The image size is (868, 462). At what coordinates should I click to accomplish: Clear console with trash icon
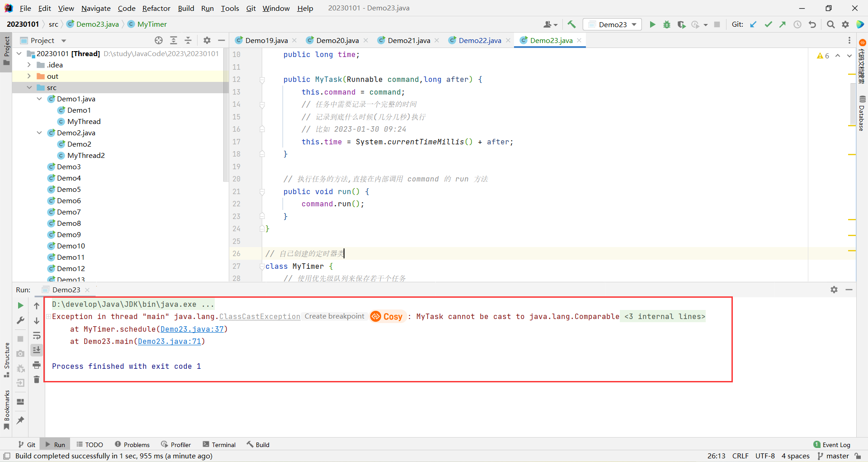(x=37, y=379)
